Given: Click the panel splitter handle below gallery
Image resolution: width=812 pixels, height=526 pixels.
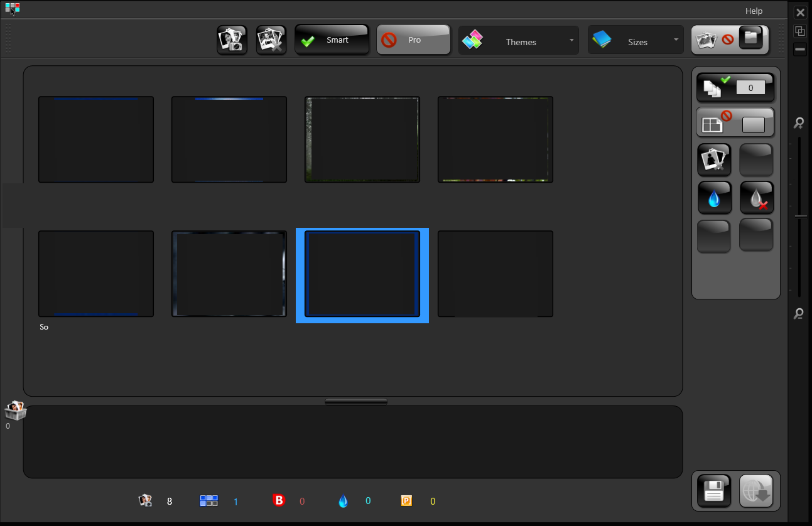Looking at the screenshot, I should point(356,401).
